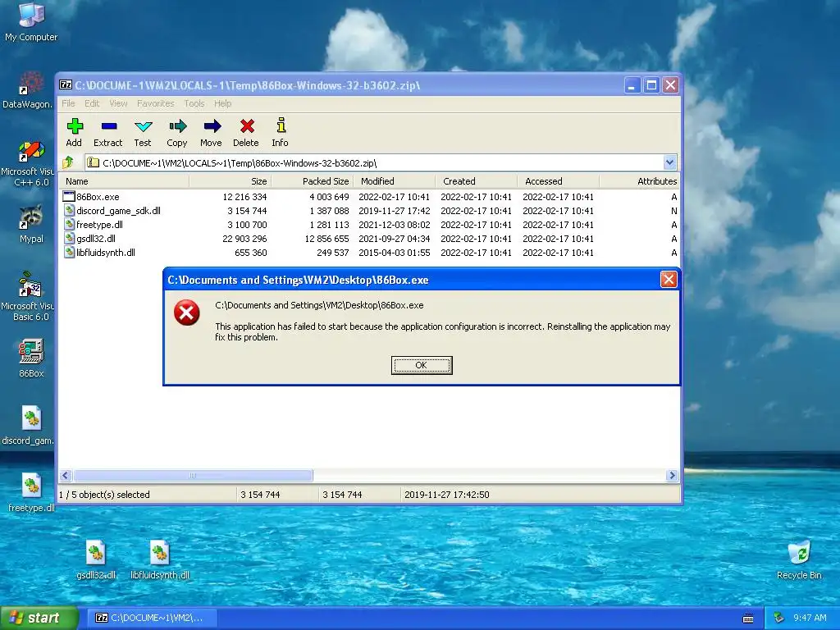Click the scroll right arrow
The width and height of the screenshot is (840, 630).
pos(672,475)
